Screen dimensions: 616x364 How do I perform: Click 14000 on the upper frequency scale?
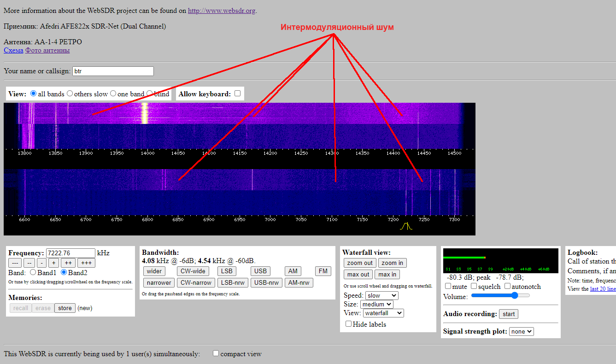click(147, 153)
